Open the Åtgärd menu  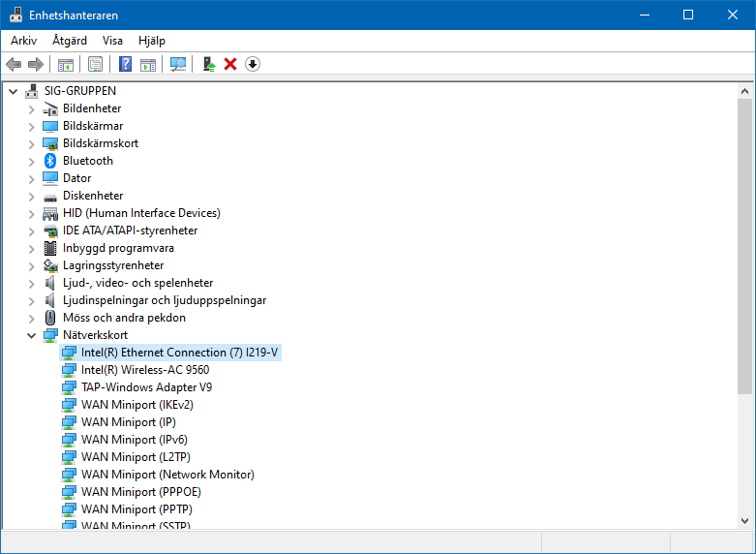(70, 41)
